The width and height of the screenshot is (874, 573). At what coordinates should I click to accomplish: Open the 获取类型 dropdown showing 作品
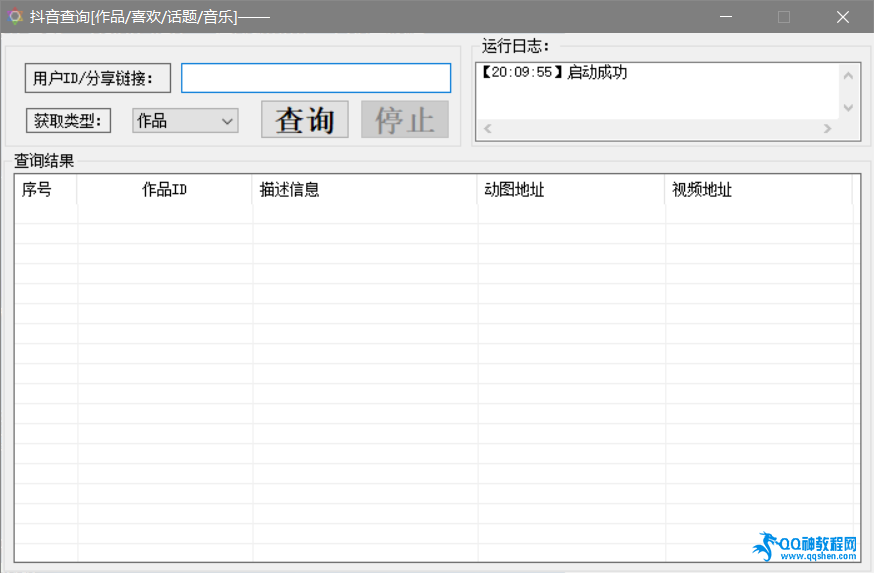185,120
